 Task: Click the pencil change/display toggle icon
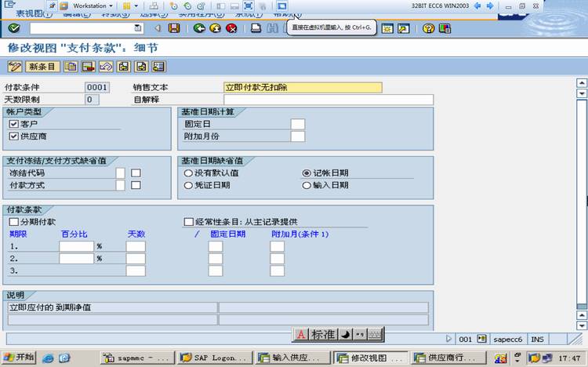[15, 67]
